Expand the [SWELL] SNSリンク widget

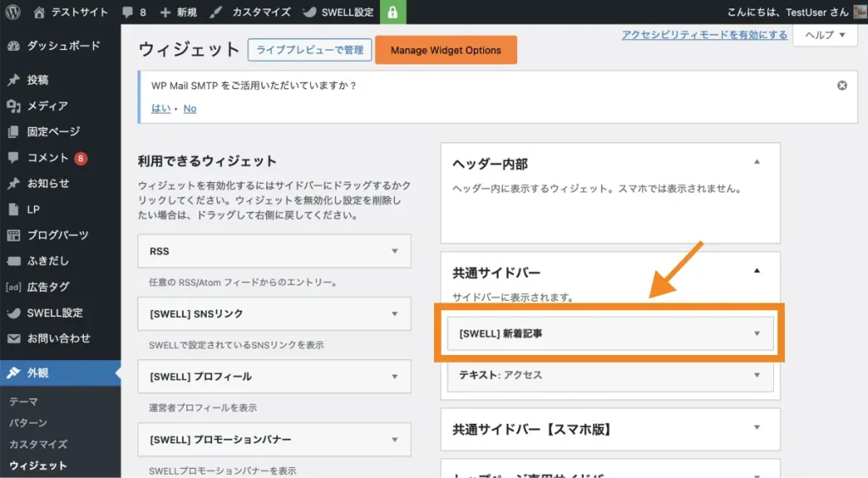[x=394, y=314]
